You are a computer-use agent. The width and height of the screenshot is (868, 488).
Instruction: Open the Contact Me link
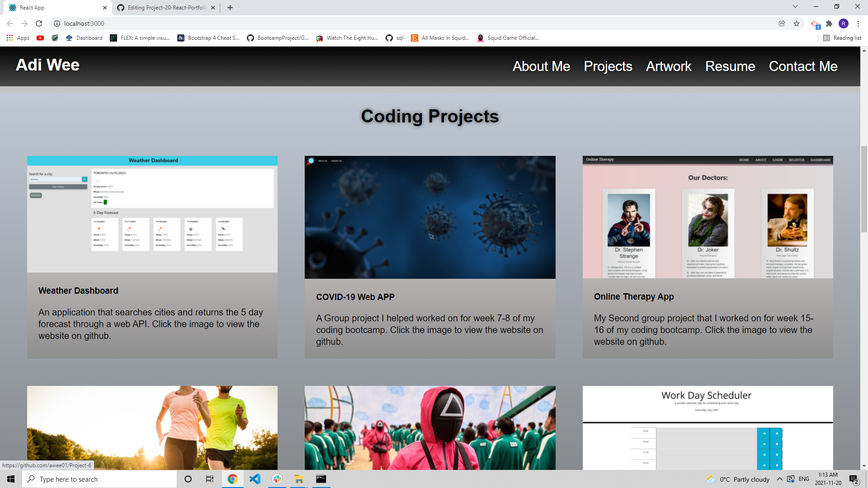click(x=803, y=66)
